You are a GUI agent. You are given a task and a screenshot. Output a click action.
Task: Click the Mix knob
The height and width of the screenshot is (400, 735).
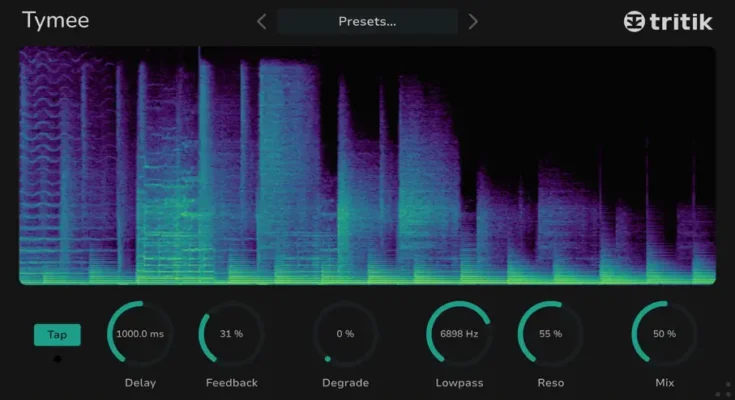pyautogui.click(x=664, y=333)
